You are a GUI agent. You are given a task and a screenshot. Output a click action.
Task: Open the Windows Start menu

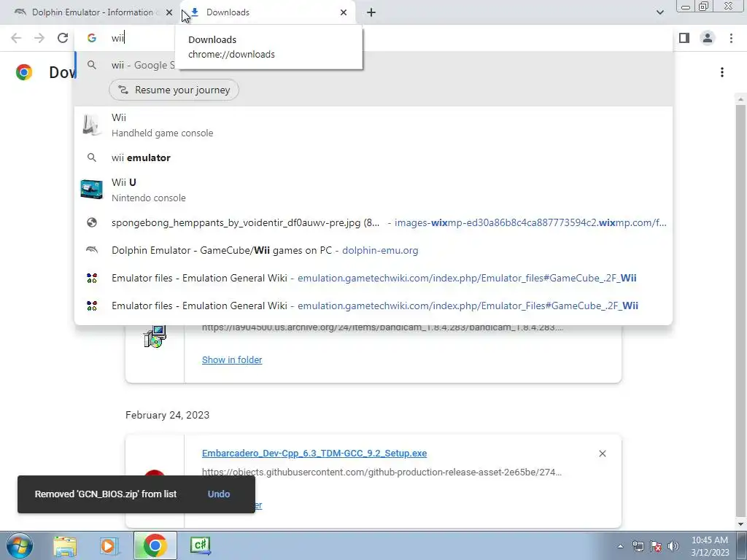pyautogui.click(x=20, y=545)
